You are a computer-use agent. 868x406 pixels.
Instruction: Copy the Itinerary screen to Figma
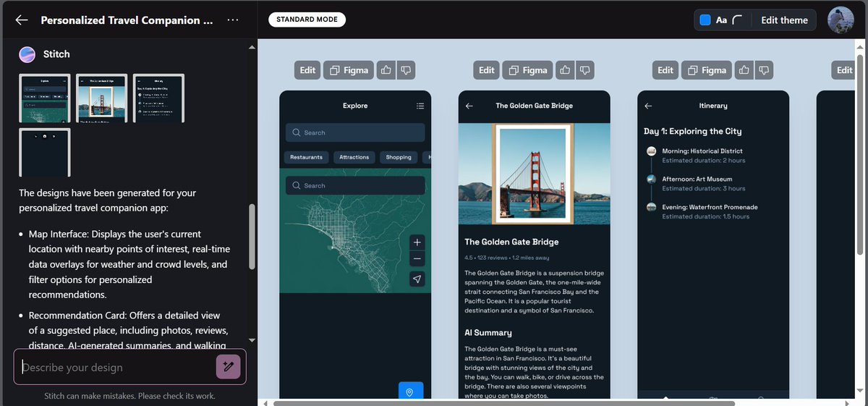click(x=707, y=70)
